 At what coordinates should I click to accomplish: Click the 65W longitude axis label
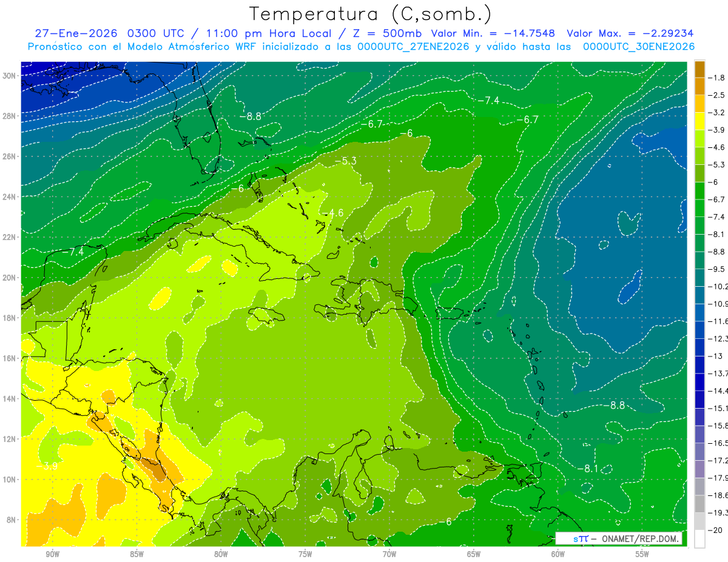coord(474,554)
